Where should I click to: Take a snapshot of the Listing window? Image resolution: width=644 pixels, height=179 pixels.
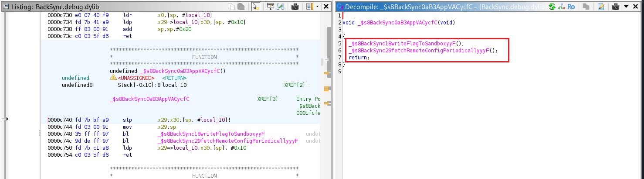pyautogui.click(x=295, y=7)
